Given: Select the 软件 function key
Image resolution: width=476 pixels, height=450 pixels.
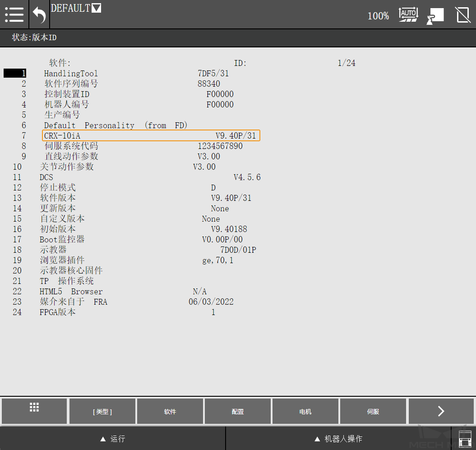Looking at the screenshot, I should [170, 412].
